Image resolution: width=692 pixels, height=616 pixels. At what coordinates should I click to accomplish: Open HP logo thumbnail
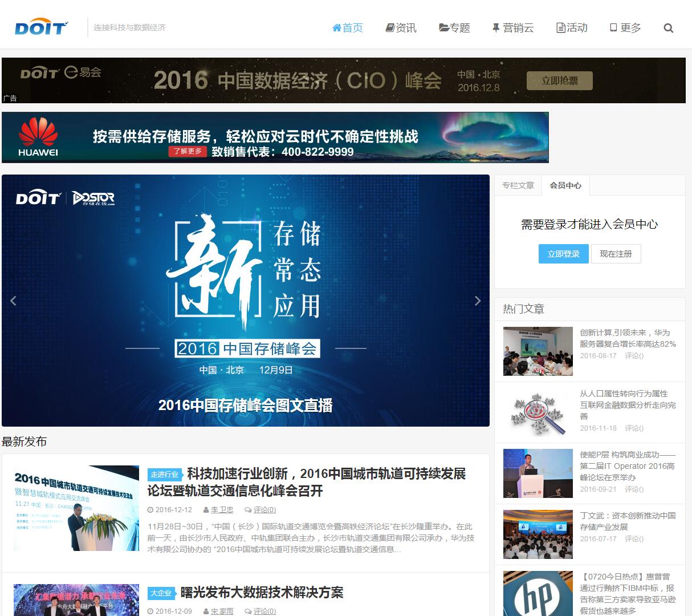538,593
